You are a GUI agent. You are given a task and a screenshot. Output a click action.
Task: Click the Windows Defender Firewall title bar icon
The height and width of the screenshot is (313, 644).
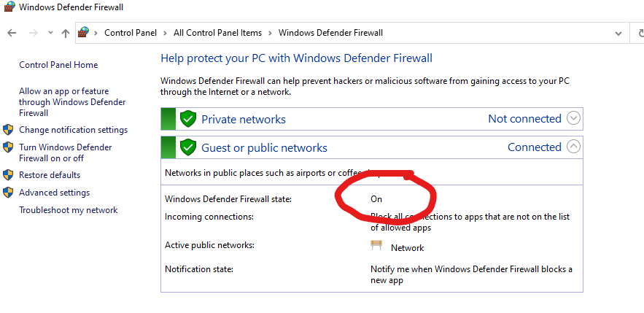click(x=7, y=7)
